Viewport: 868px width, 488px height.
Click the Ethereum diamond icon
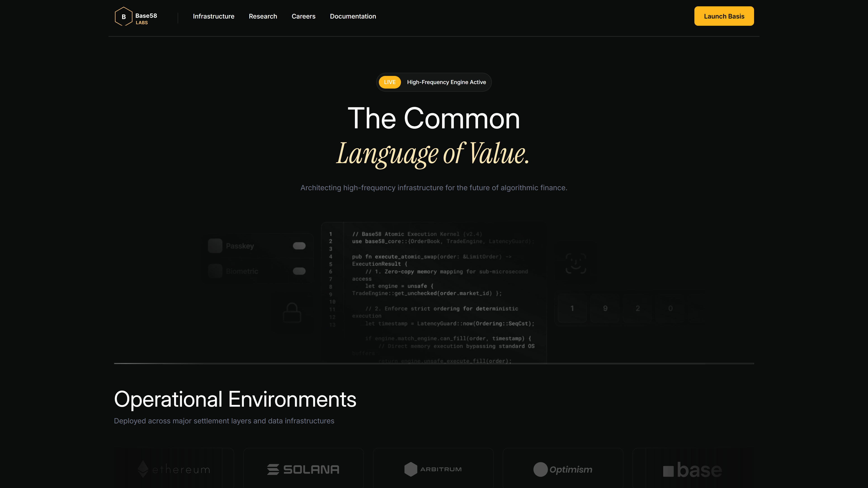(143, 469)
